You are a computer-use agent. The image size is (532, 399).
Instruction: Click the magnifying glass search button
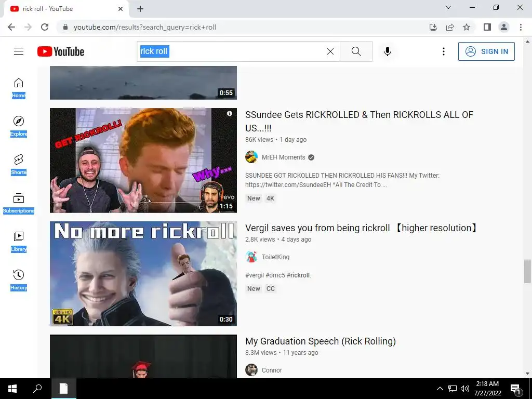click(x=356, y=51)
